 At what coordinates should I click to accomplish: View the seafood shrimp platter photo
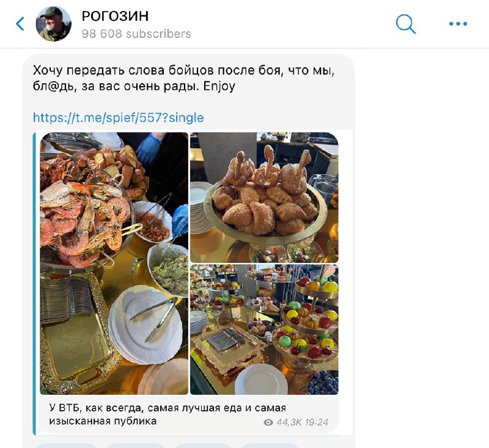click(x=114, y=263)
